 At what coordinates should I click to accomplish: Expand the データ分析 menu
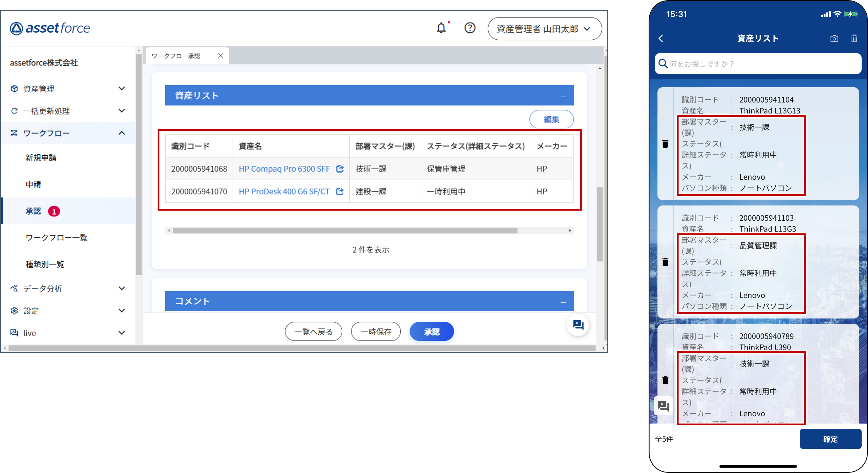coord(122,289)
